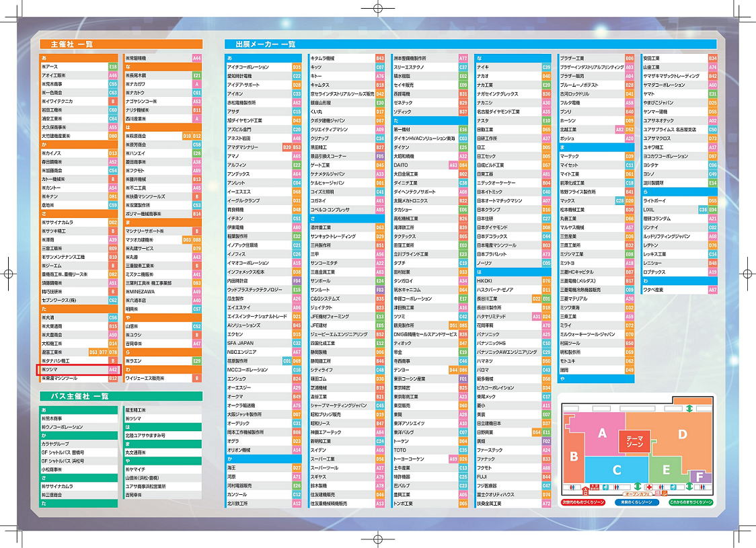Click booth code A87 beside ワタベ産業
Screen dimensions: 756x548
[x=712, y=290]
